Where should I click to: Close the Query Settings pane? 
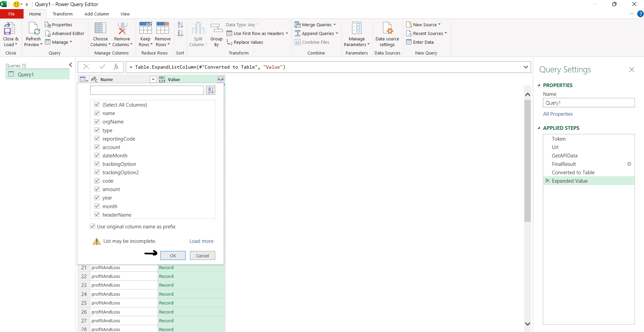[x=632, y=70]
